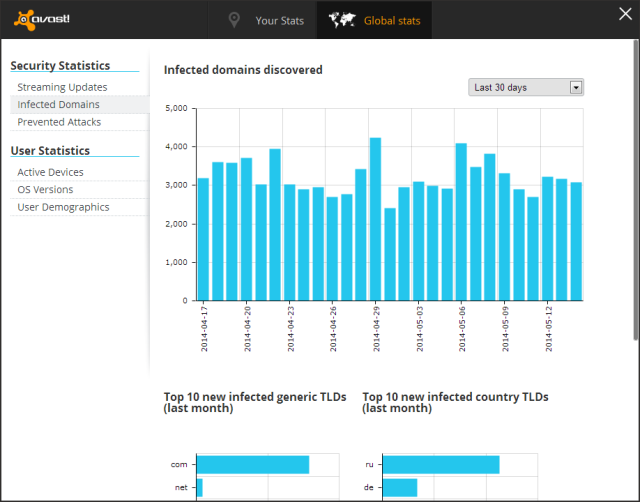The height and width of the screenshot is (502, 640).
Task: Show Prevented Attacks statistics
Action: pyautogui.click(x=59, y=122)
